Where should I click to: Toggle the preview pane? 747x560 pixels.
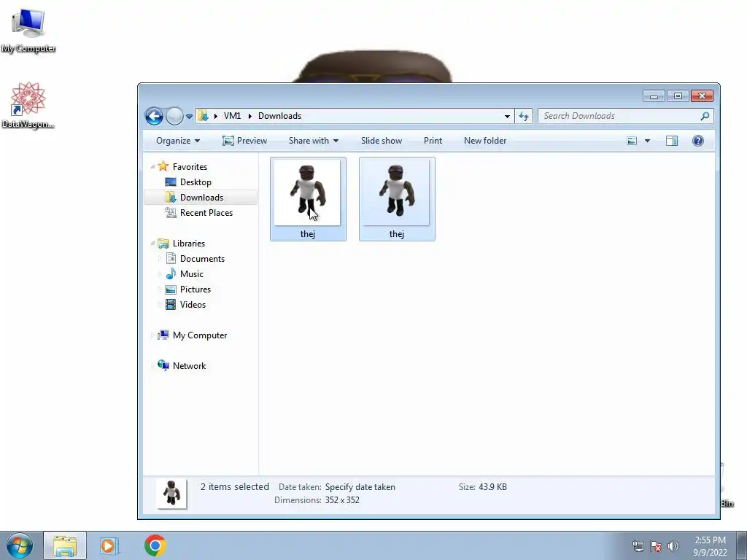pyautogui.click(x=672, y=141)
